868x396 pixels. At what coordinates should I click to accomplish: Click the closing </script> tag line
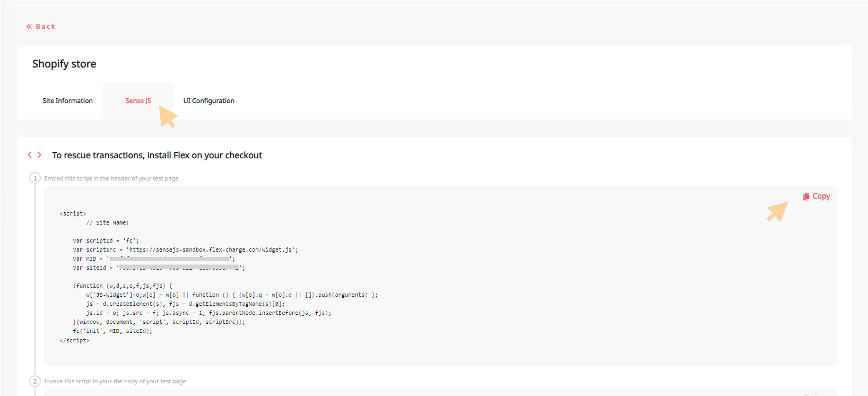pyautogui.click(x=75, y=340)
